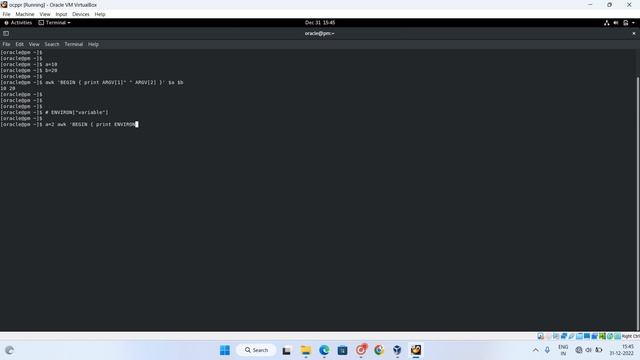The height and width of the screenshot is (360, 640).
Task: Click the Windows network tray icon
Action: pos(579,350)
